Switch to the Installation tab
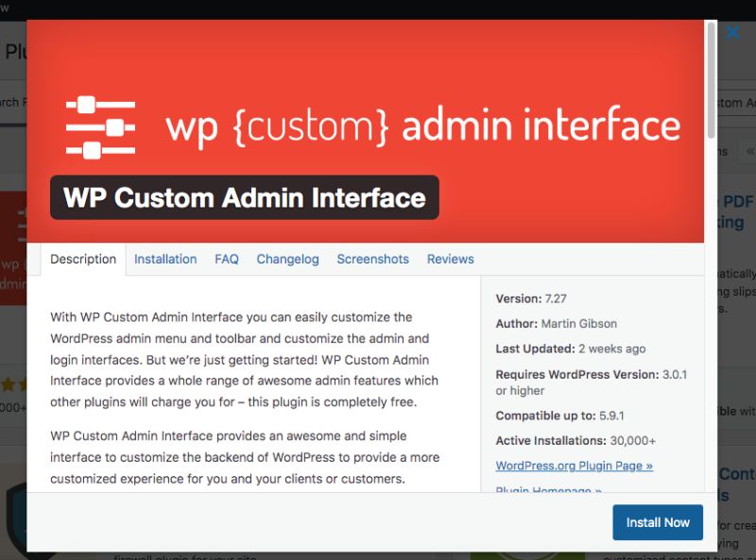The height and width of the screenshot is (560, 756). tap(165, 259)
